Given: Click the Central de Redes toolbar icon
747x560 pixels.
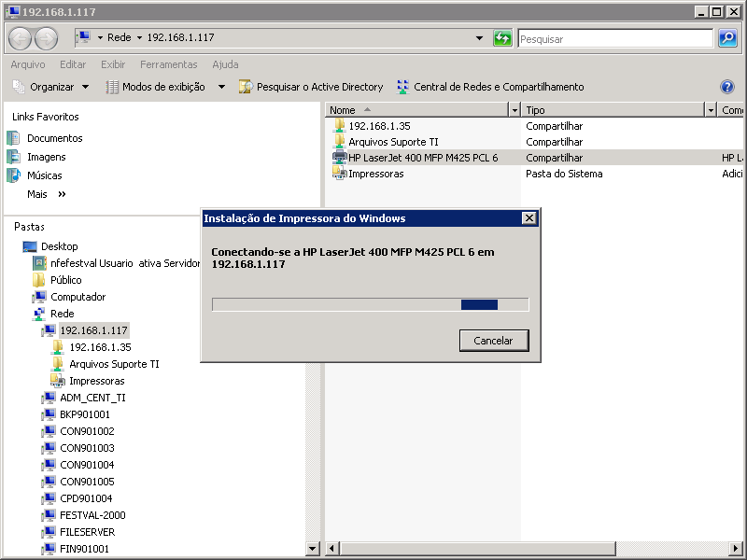Looking at the screenshot, I should [x=403, y=87].
